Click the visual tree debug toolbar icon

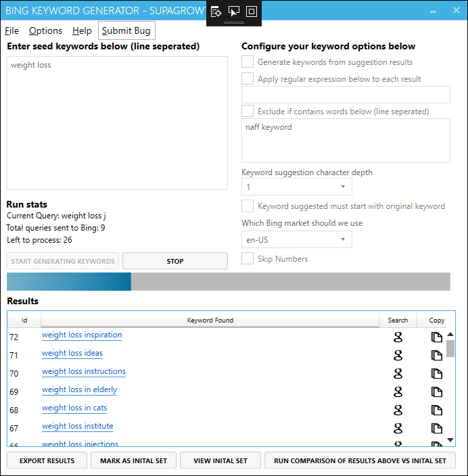pos(216,12)
